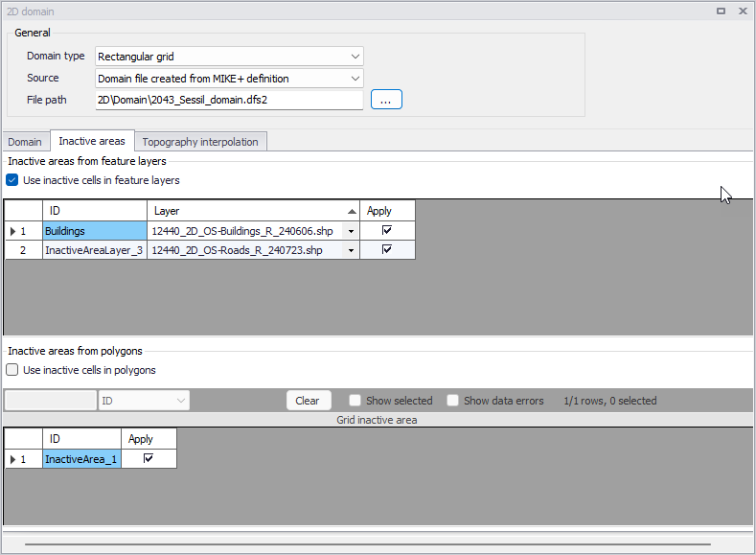756x555 pixels.
Task: Switch to the Domain tab
Action: (x=25, y=142)
